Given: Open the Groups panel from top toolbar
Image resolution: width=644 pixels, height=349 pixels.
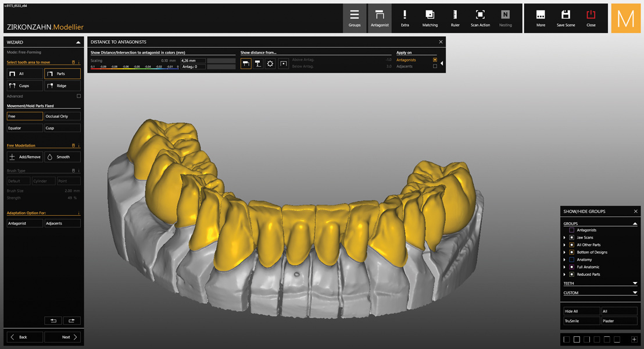Looking at the screenshot, I should 355,18.
